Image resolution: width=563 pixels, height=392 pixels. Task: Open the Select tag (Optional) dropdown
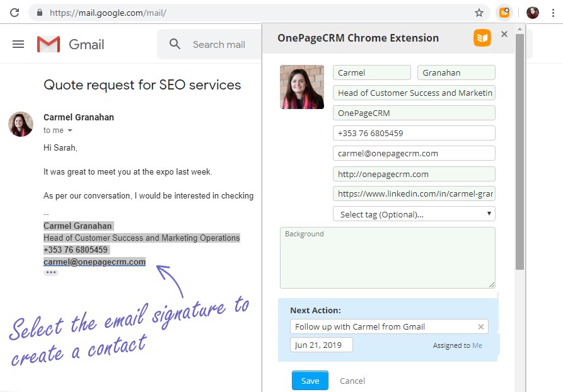tap(414, 214)
